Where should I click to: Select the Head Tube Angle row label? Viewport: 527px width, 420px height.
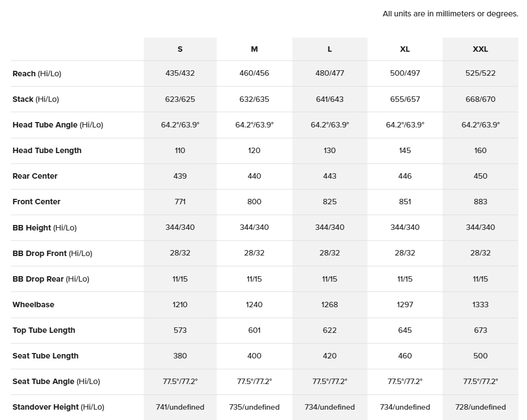coord(58,125)
